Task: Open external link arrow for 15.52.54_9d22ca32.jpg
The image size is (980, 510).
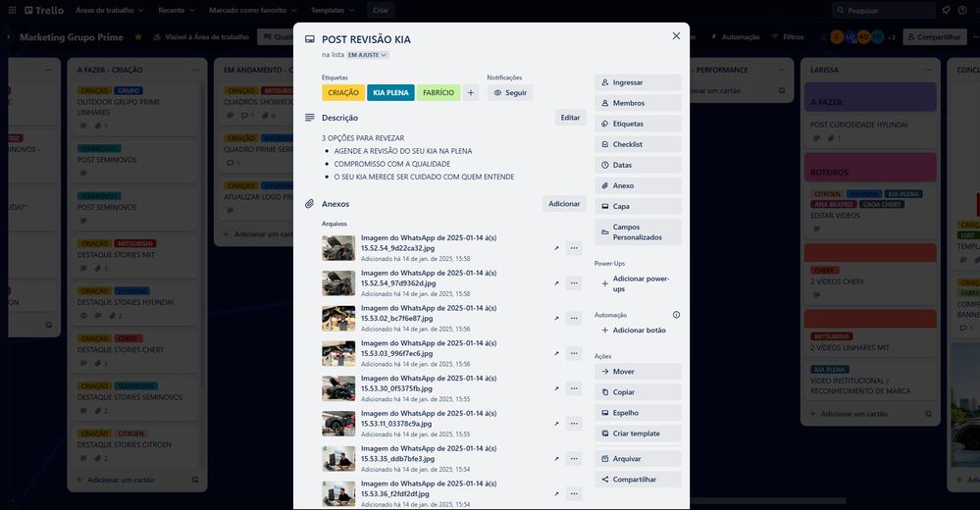Action: 556,248
